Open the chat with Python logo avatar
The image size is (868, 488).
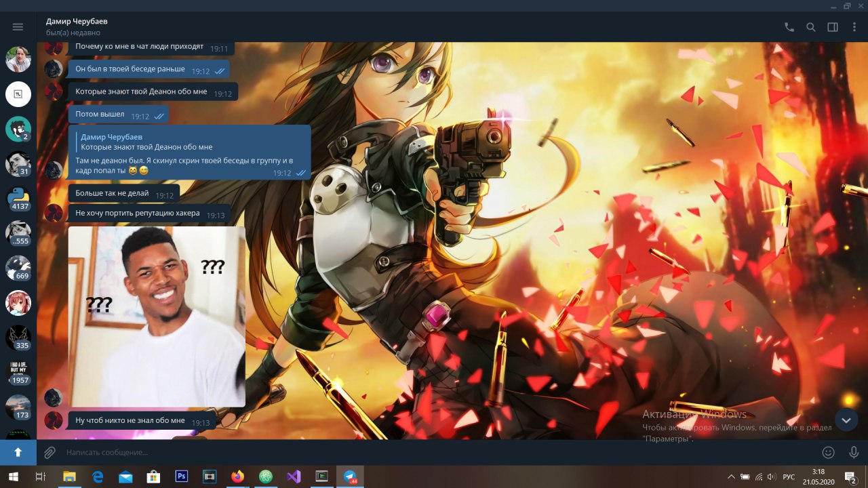18,198
